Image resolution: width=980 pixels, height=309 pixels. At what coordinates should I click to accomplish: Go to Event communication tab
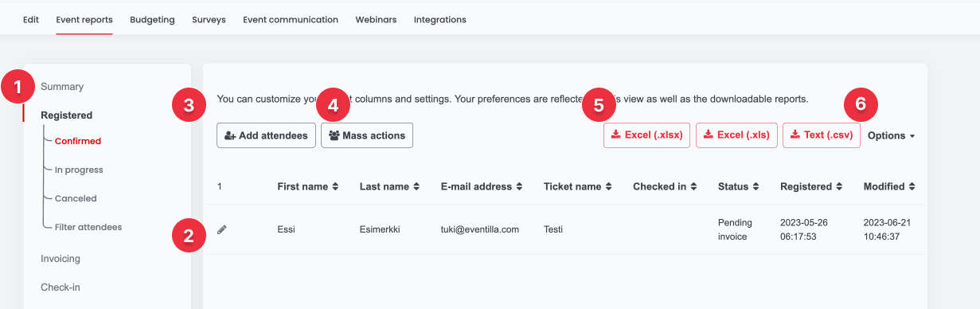(291, 19)
